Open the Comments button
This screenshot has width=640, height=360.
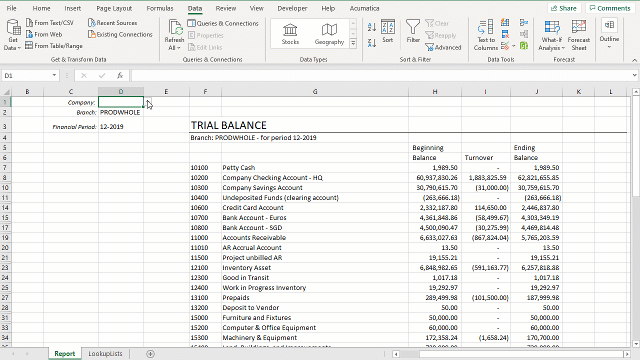(610, 8)
